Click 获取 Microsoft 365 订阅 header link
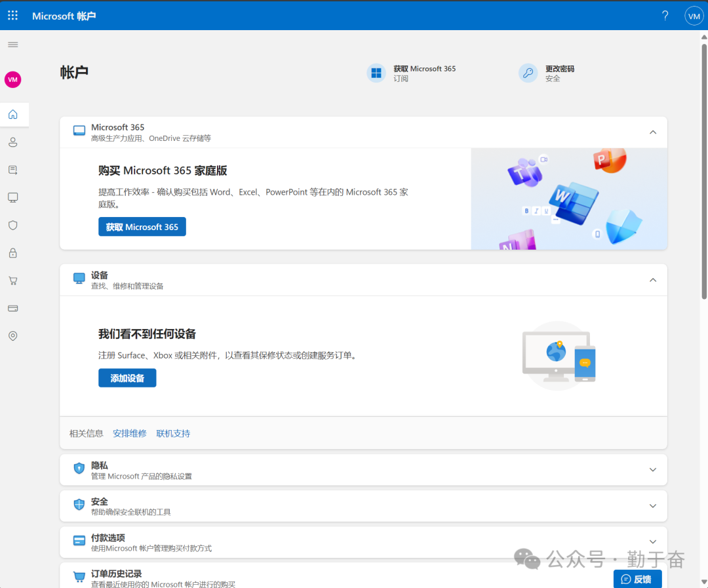708x588 pixels. click(x=411, y=73)
